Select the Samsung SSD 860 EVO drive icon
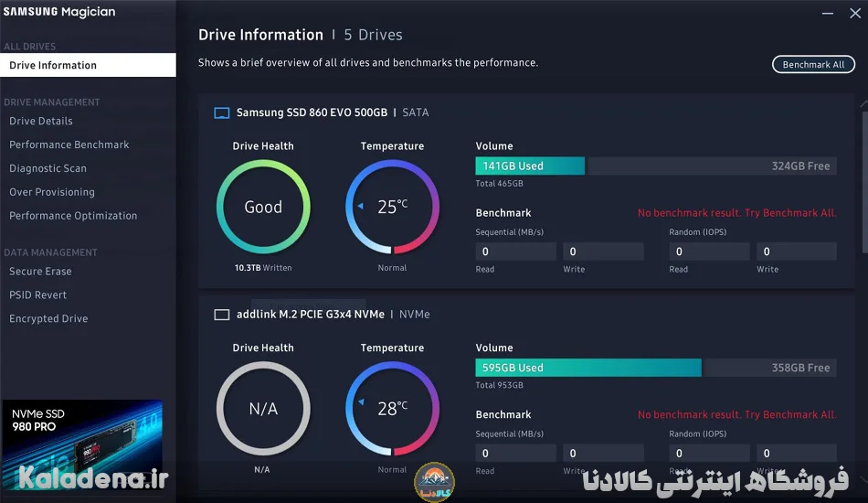Screen dimensions: 868x503 tap(221, 113)
